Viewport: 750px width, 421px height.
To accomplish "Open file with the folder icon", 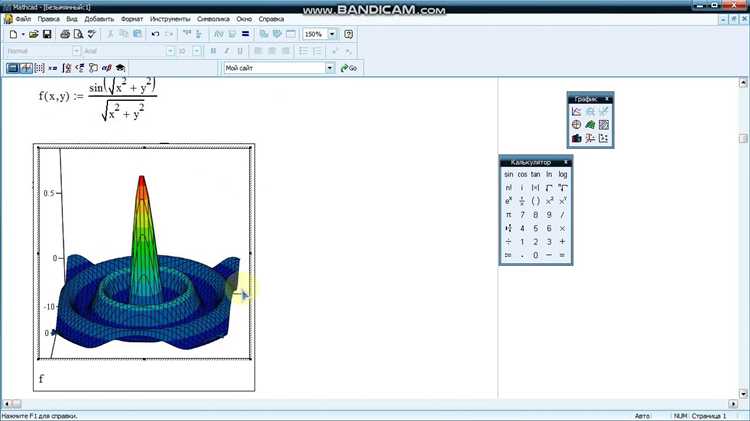I will (x=33, y=34).
